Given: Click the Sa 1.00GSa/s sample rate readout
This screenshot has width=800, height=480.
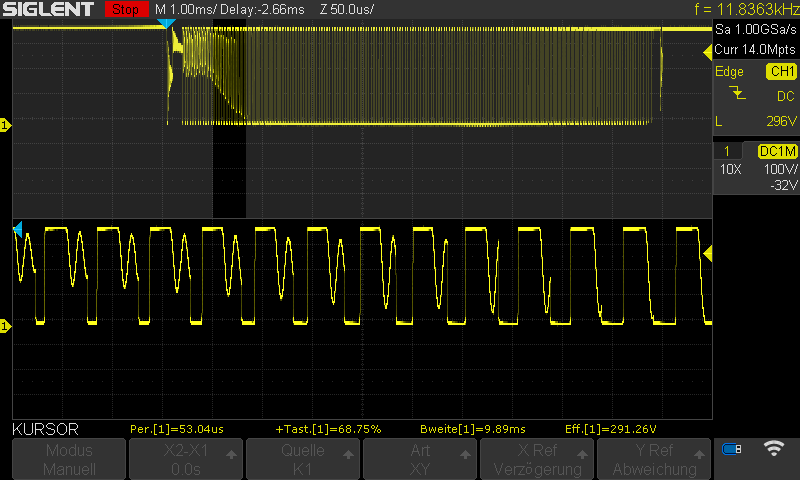Looking at the screenshot, I should click(756, 30).
